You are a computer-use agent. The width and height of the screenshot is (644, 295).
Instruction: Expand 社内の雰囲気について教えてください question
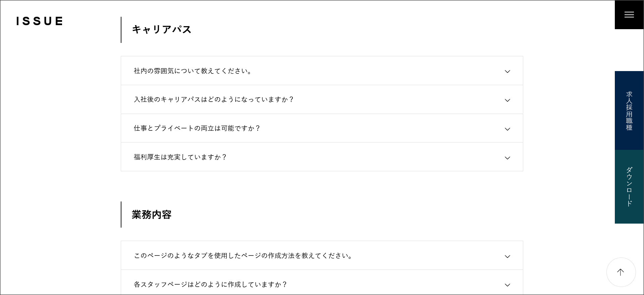pos(193,71)
